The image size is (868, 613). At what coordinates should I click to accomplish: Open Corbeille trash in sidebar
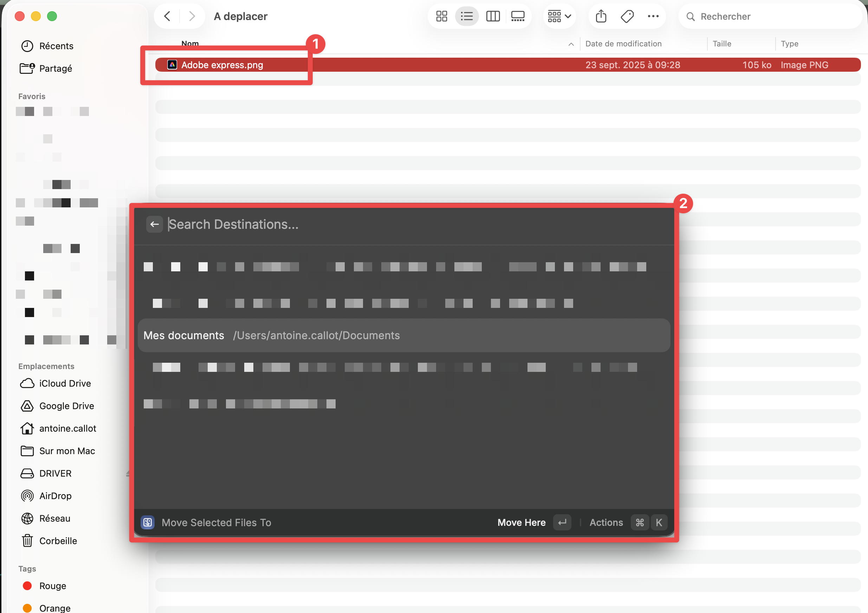pyautogui.click(x=58, y=541)
